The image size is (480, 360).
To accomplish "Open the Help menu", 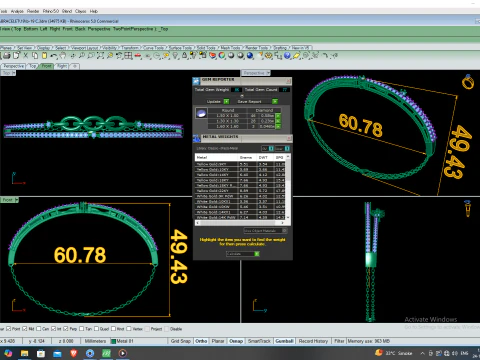I will [x=94, y=11].
